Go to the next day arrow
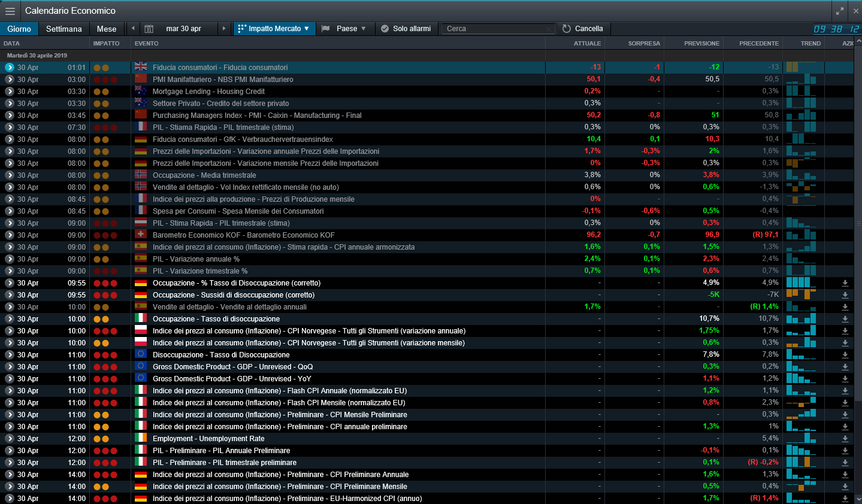The height and width of the screenshot is (504, 862). (x=224, y=29)
